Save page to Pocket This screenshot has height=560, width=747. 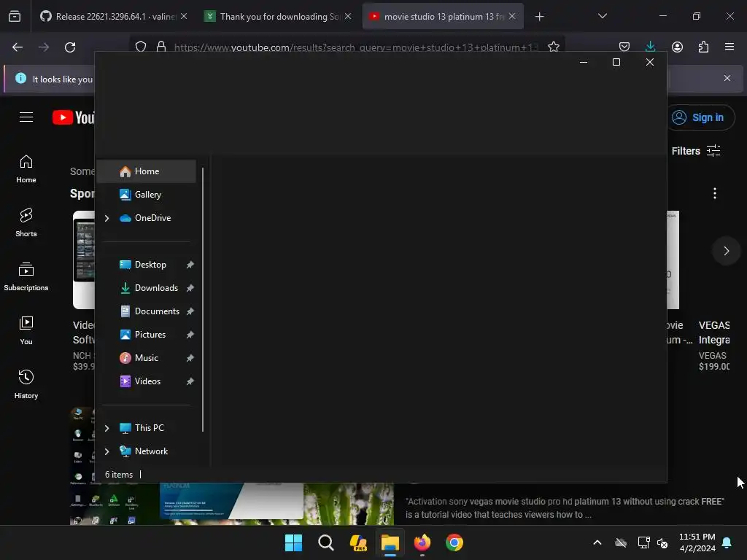(624, 47)
